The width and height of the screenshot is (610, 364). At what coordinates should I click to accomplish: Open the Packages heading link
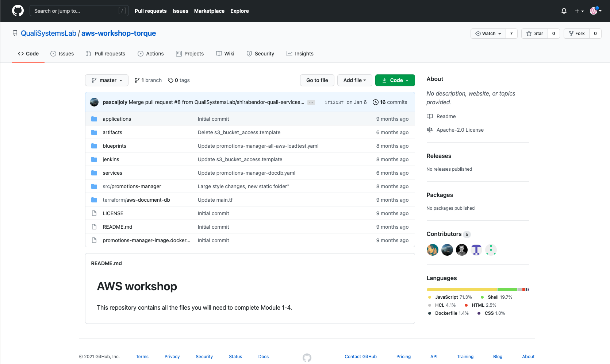(x=440, y=195)
